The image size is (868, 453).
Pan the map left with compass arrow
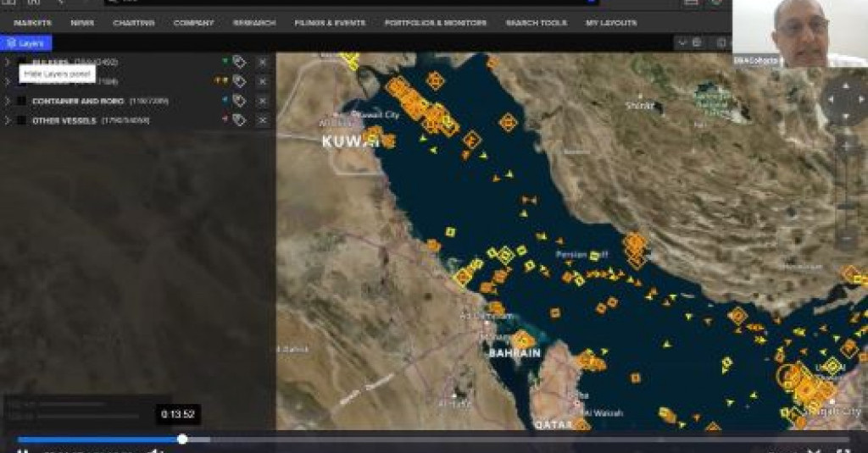pyautogui.click(x=829, y=100)
